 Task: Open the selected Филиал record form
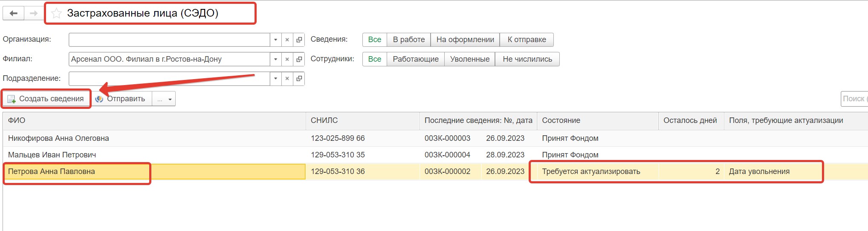(x=299, y=59)
